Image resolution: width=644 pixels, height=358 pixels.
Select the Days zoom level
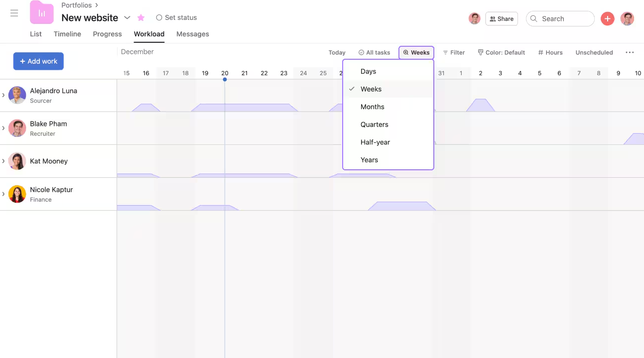click(368, 71)
